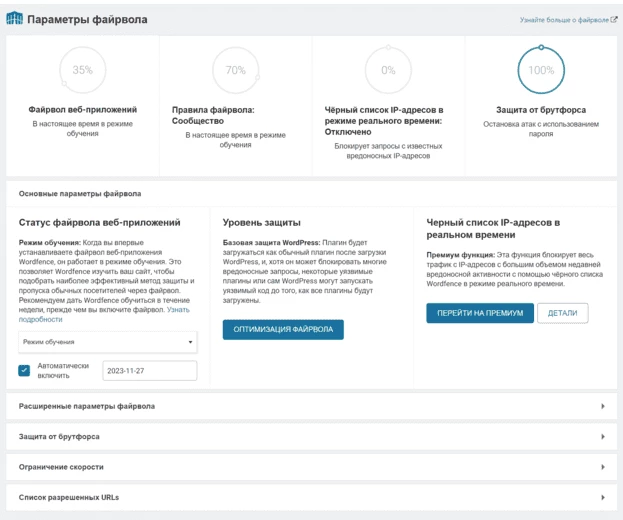Image resolution: width=623 pixels, height=520 pixels.
Task: Toggle the 'Автоматически включить' checkbox
Action: pyautogui.click(x=24, y=370)
